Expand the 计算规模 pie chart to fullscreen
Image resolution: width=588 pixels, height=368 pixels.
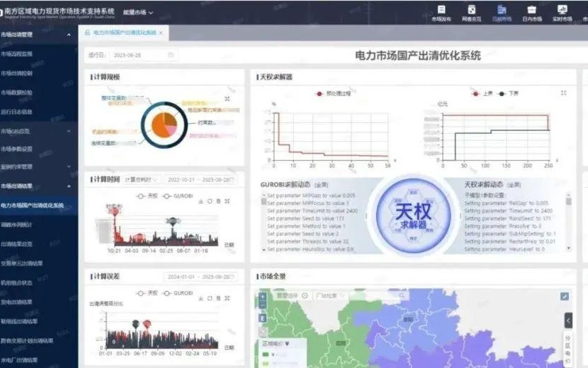tap(228, 99)
